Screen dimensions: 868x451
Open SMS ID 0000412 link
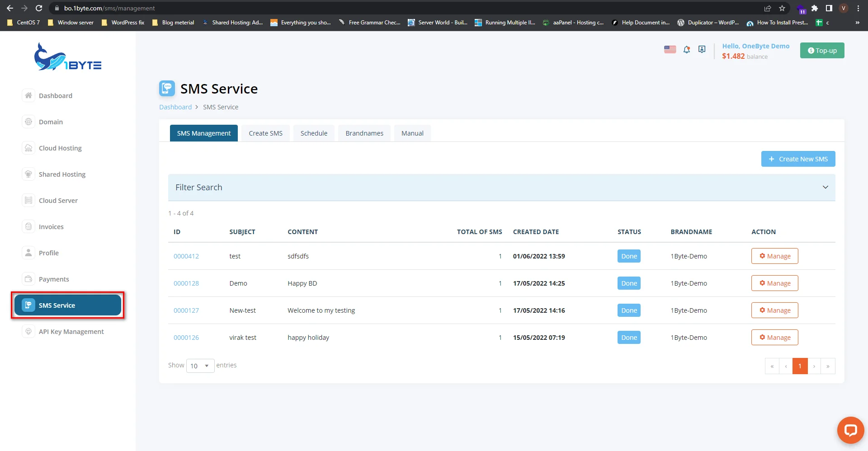186,256
